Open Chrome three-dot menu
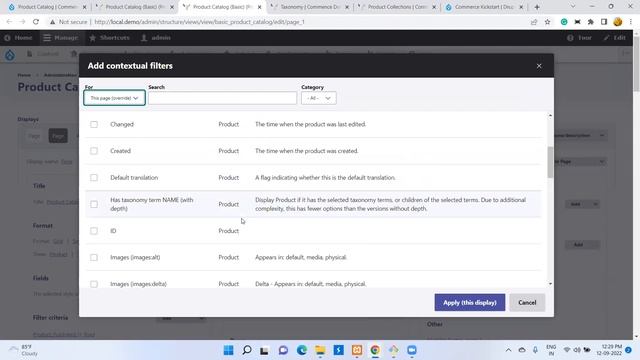This screenshot has width=640, height=360. (x=631, y=22)
